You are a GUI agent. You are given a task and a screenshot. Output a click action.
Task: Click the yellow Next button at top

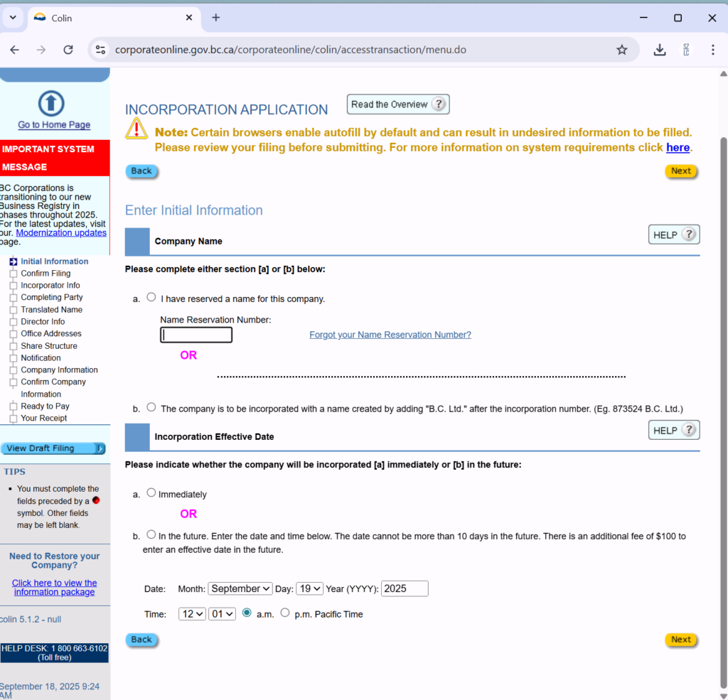pos(680,171)
